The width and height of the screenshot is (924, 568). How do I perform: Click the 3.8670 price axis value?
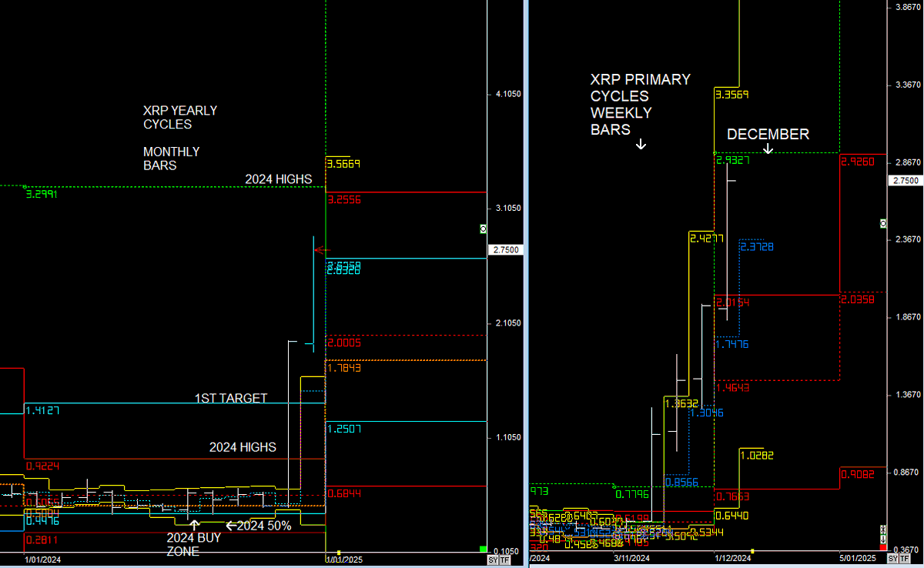pyautogui.click(x=908, y=7)
